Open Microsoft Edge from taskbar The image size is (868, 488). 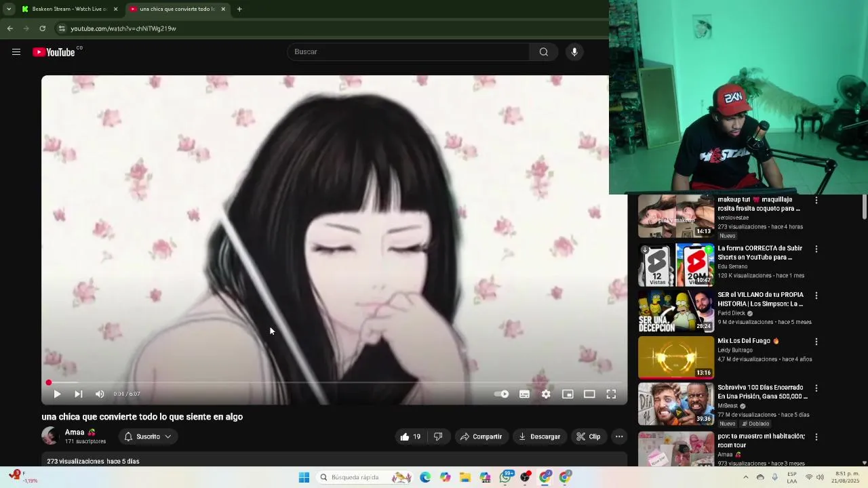click(x=425, y=477)
